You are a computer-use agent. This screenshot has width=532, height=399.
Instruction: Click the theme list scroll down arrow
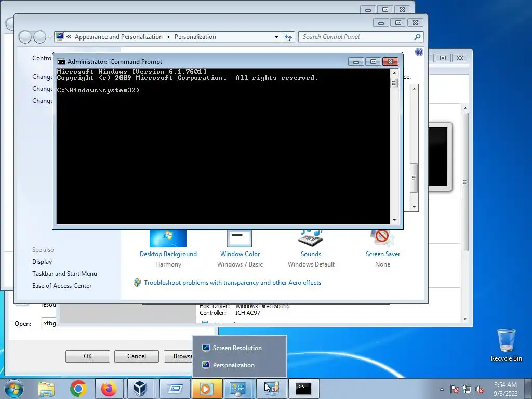point(414,207)
